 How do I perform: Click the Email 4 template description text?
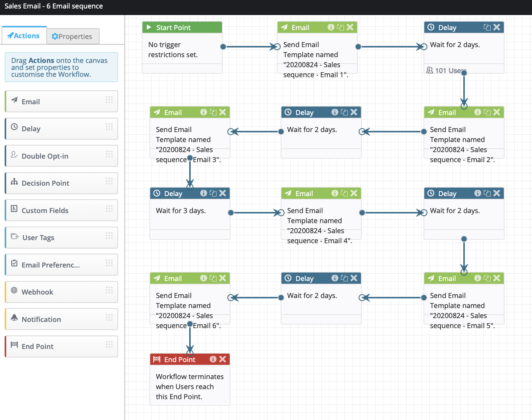pyautogui.click(x=319, y=225)
